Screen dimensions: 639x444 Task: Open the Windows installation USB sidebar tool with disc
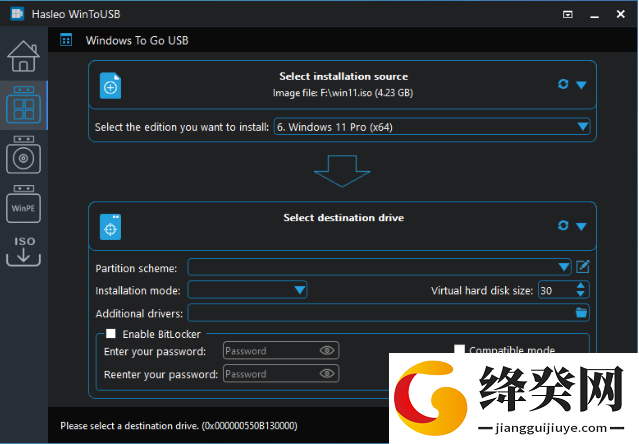[23, 155]
